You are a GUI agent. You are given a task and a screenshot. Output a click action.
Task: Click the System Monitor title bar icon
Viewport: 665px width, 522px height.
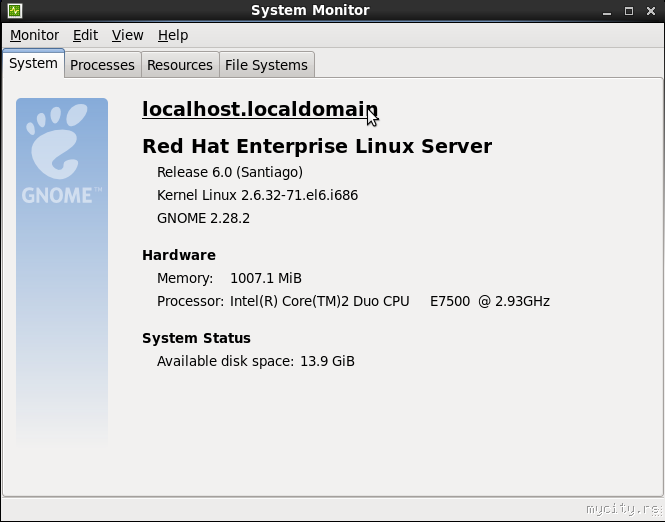(x=14, y=11)
